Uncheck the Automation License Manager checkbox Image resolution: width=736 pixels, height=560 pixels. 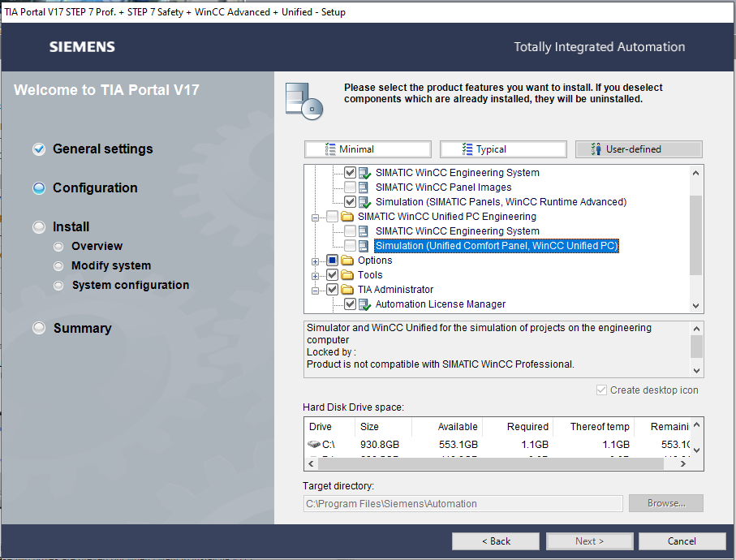350,304
